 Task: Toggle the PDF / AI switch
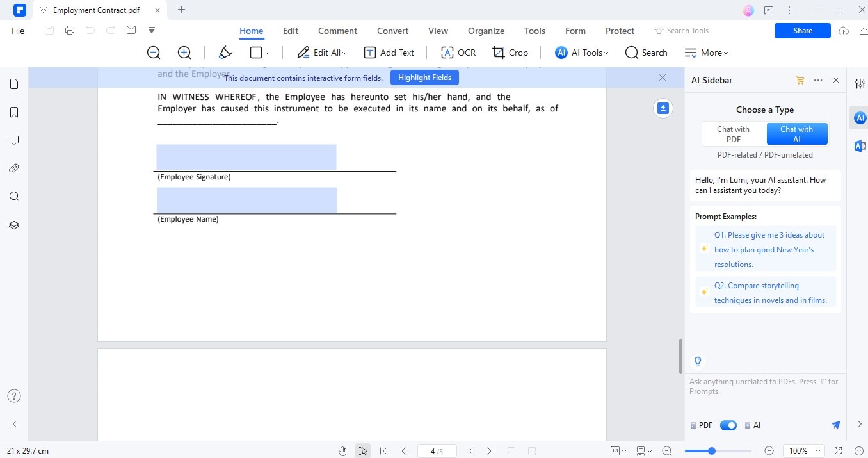pyautogui.click(x=728, y=425)
